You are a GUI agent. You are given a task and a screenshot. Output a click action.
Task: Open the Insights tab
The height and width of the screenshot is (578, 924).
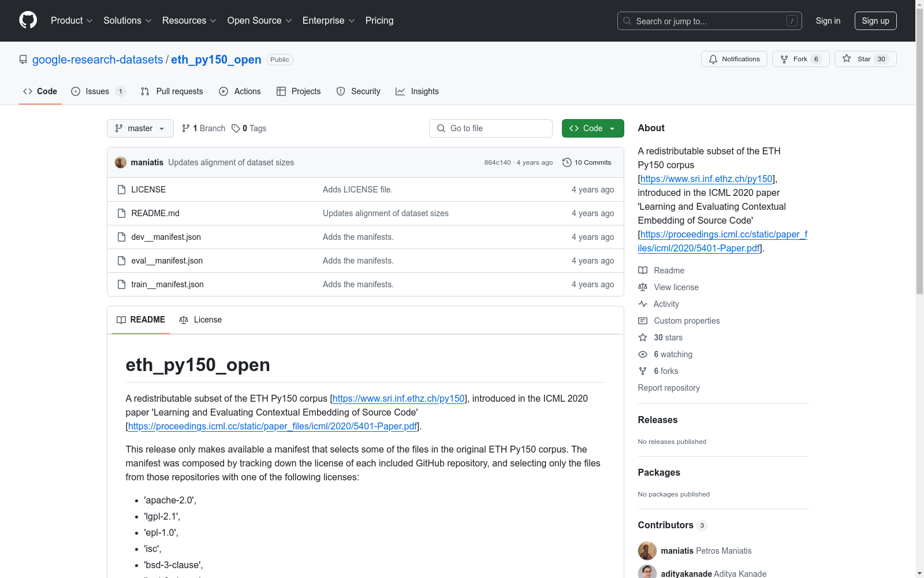tap(417, 91)
